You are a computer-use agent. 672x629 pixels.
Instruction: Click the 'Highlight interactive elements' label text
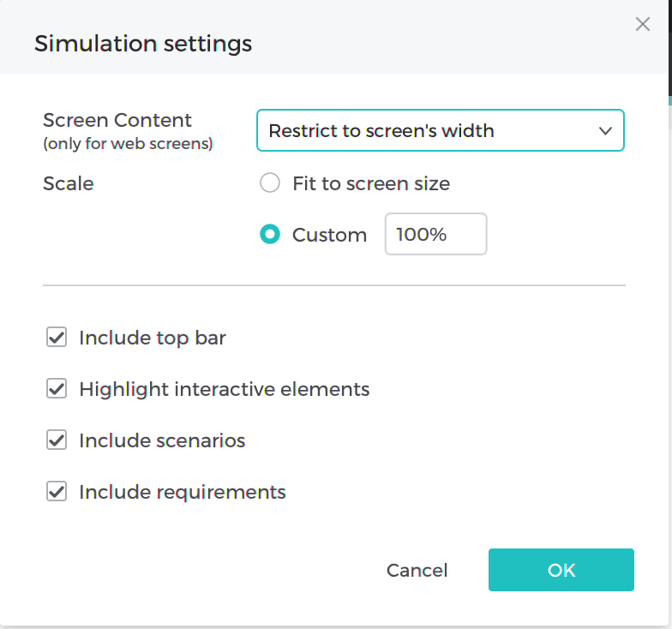click(x=225, y=389)
